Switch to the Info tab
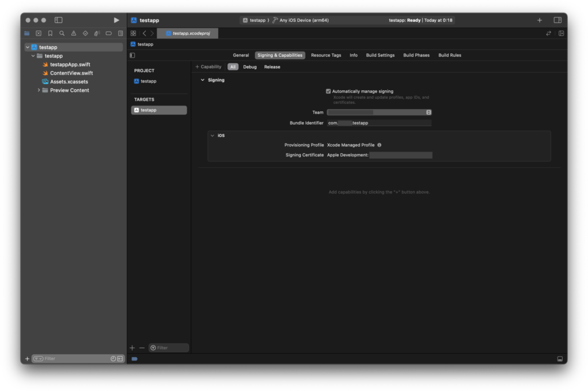The image size is (588, 391). click(353, 55)
